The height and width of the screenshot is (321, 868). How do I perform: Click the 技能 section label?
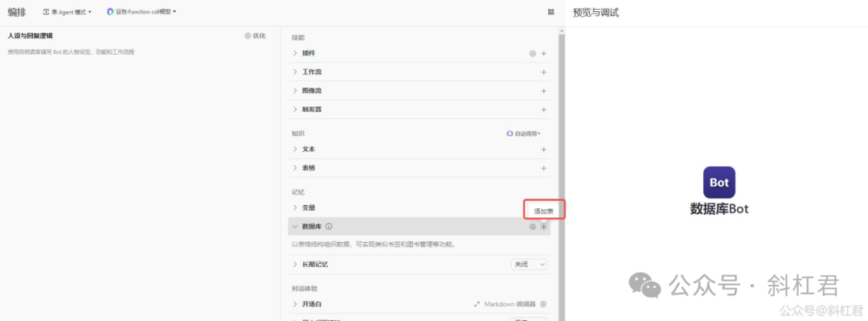click(298, 37)
